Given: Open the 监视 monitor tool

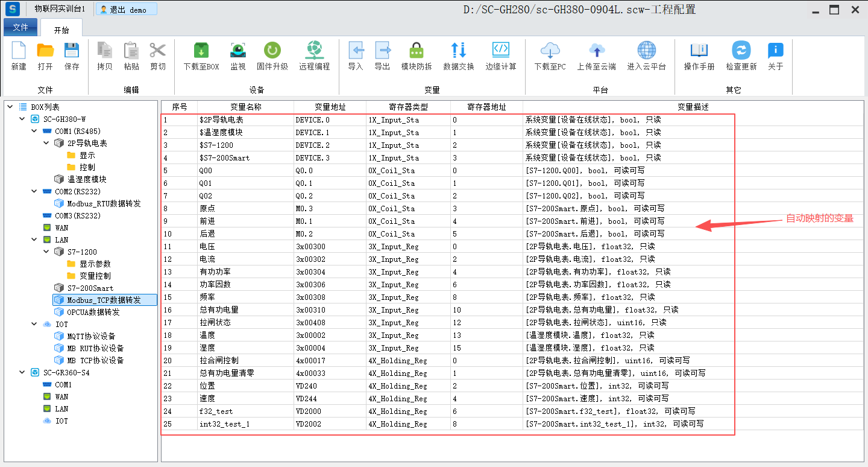Looking at the screenshot, I should click(x=237, y=51).
